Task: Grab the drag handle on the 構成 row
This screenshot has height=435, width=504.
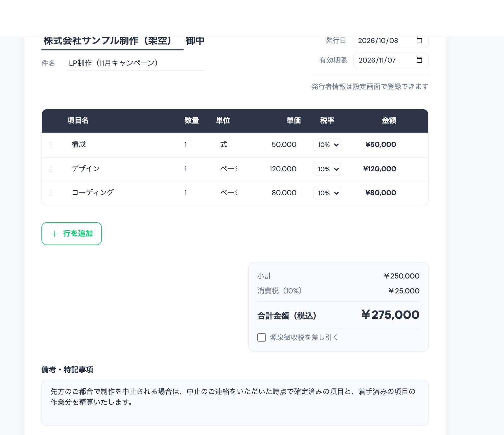Action: 50,145
